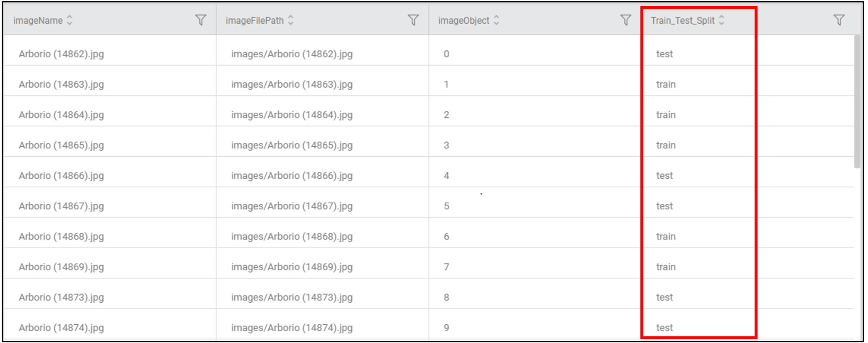Sort by the Train_Test_Split sort arrows

pyautogui.click(x=722, y=20)
